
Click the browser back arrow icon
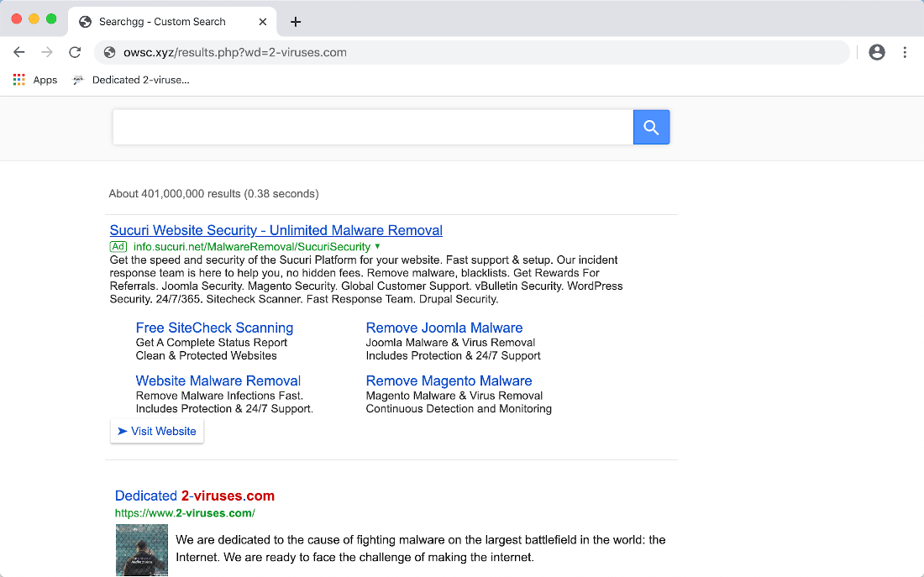click(x=19, y=52)
